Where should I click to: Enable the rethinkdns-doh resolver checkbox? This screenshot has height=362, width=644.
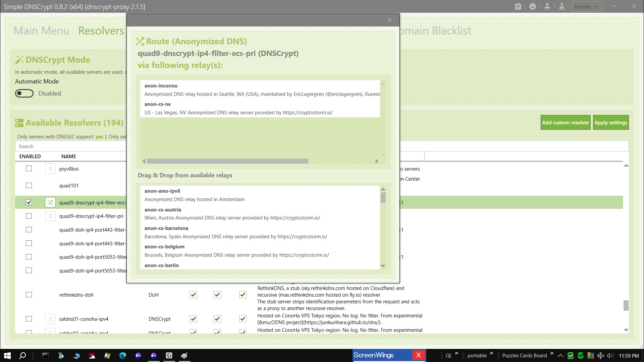(x=29, y=295)
